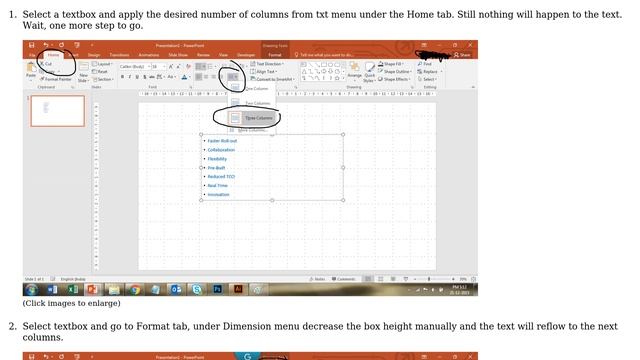Switch to the Design ribbon tab
The height and width of the screenshot is (360, 640).
coord(94,55)
